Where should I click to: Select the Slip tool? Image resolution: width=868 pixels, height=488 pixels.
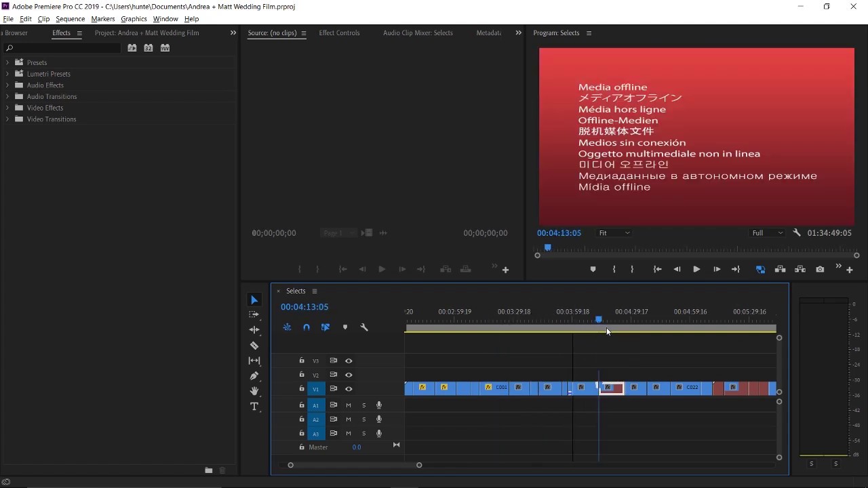pyautogui.click(x=254, y=361)
